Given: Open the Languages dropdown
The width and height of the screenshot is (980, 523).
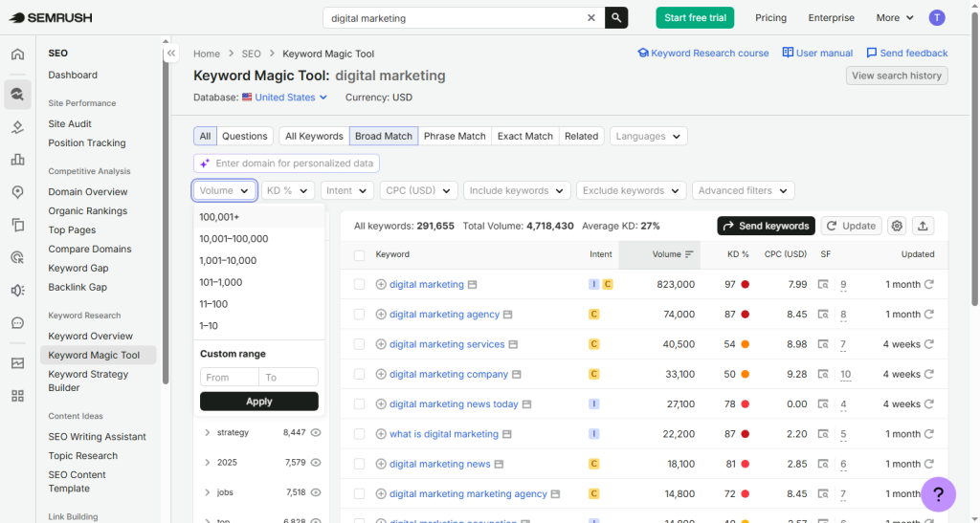Looking at the screenshot, I should (649, 136).
